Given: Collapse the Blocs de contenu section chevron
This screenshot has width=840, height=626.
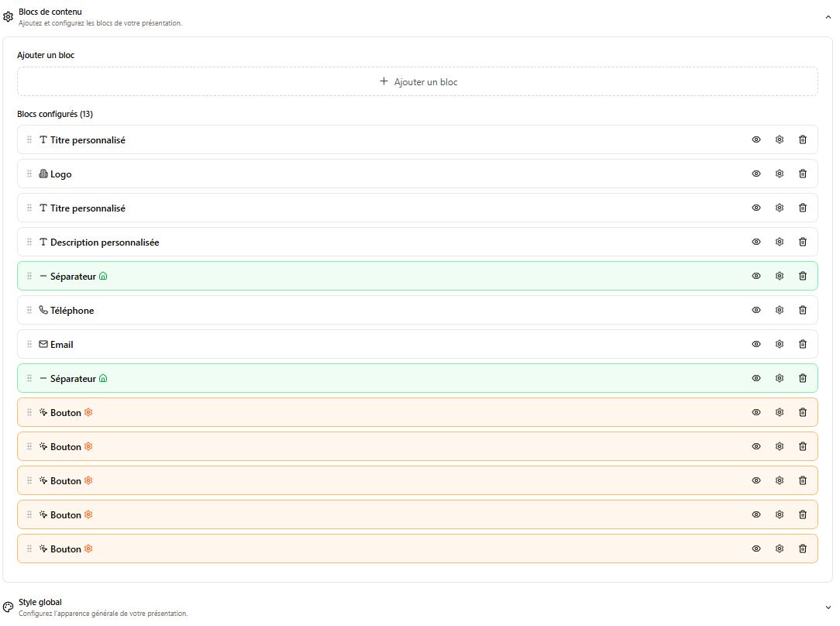Looking at the screenshot, I should click(828, 16).
